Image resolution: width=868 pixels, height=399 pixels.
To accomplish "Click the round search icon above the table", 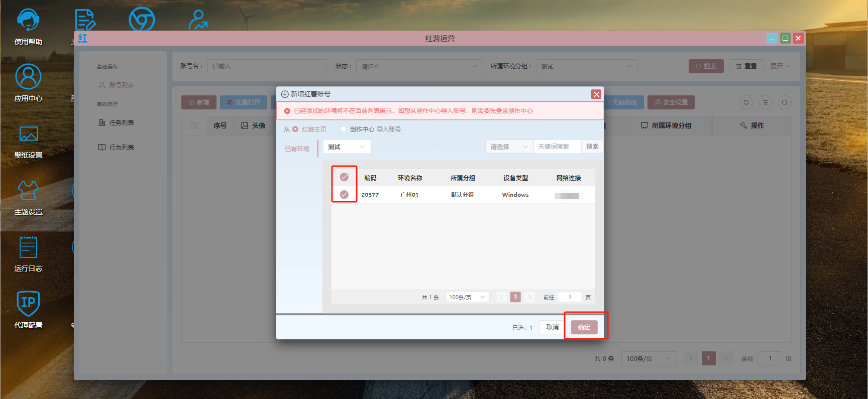I will 784,102.
